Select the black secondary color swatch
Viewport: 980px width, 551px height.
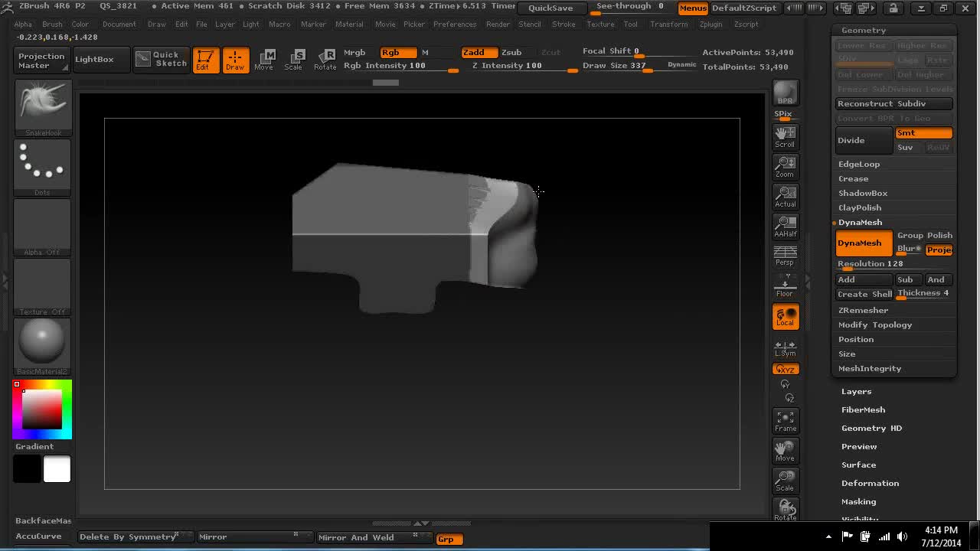pos(27,469)
